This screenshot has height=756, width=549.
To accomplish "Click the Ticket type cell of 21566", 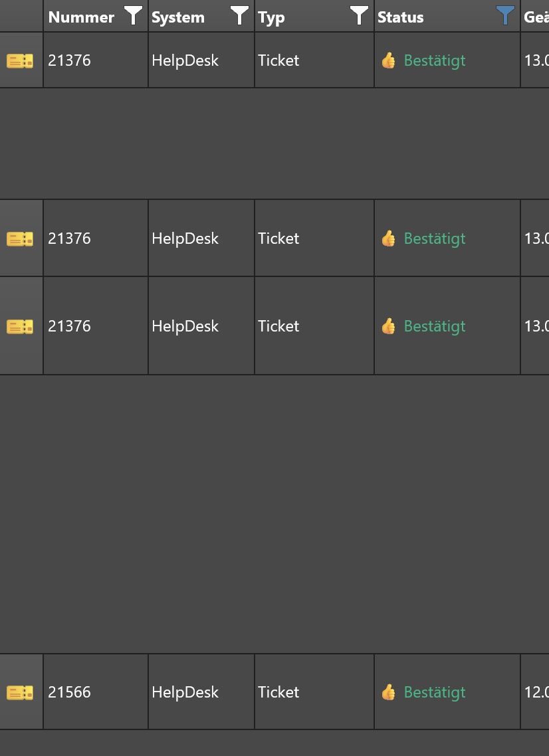I will pos(314,692).
